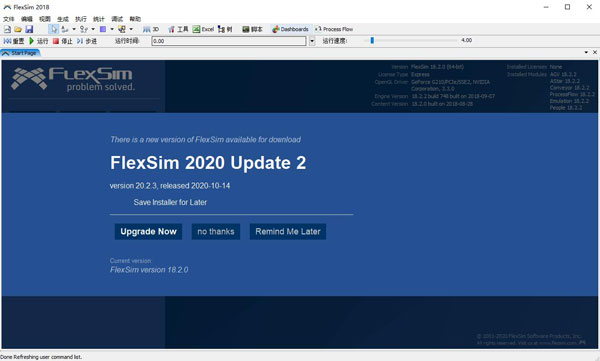Click the Open Model folder icon

(18, 29)
